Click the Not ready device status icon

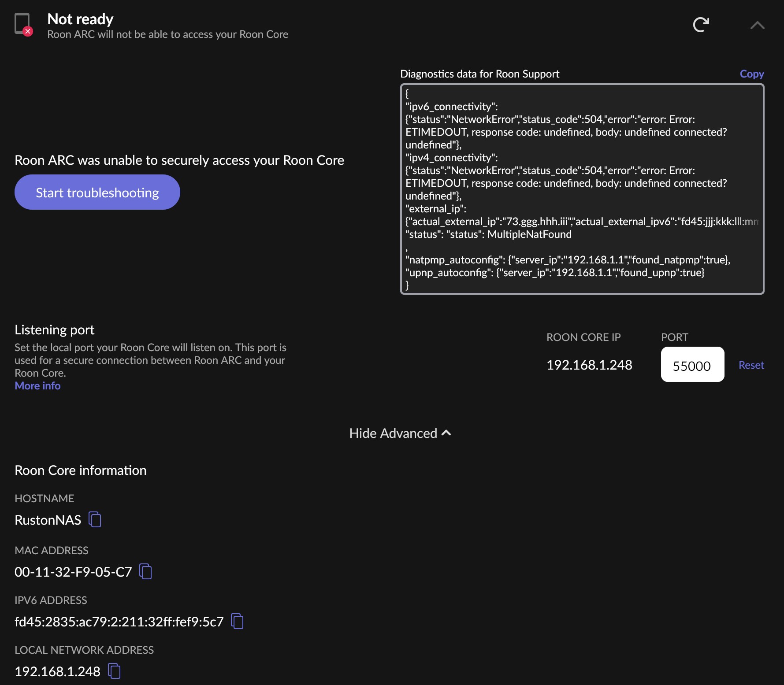[23, 24]
